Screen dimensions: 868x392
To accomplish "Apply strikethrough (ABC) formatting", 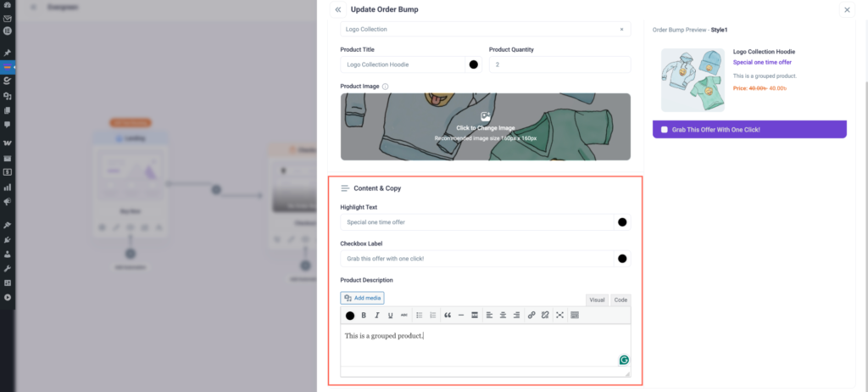I will 404,315.
